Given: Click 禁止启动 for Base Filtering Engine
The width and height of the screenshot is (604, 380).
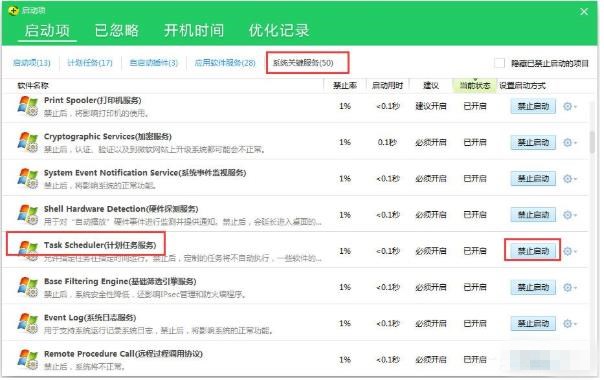Looking at the screenshot, I should click(533, 288).
